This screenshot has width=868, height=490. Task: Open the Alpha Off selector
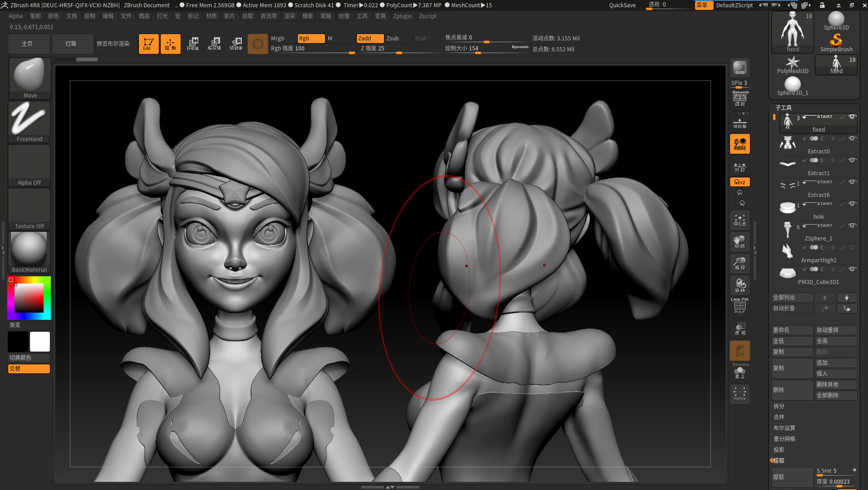pyautogui.click(x=30, y=165)
